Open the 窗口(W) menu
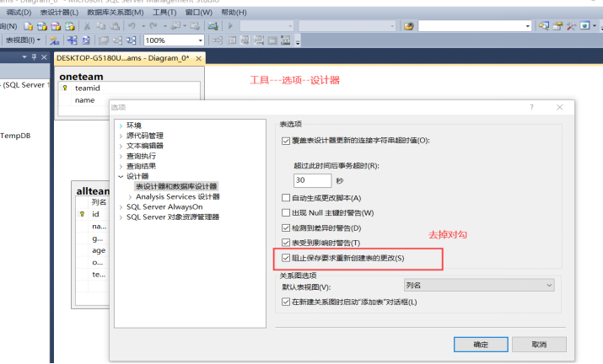The width and height of the screenshot is (603, 364). 199,13
